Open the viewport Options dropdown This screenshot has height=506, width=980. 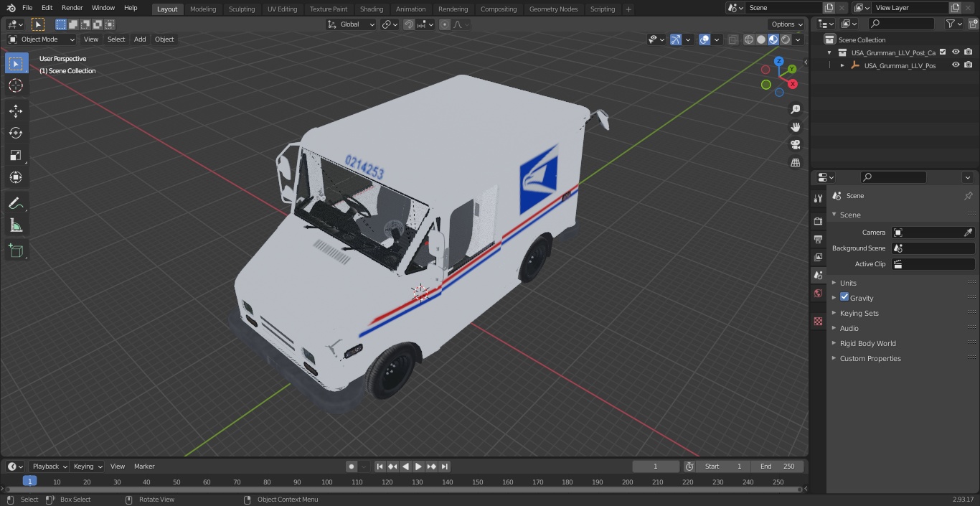[x=787, y=24]
